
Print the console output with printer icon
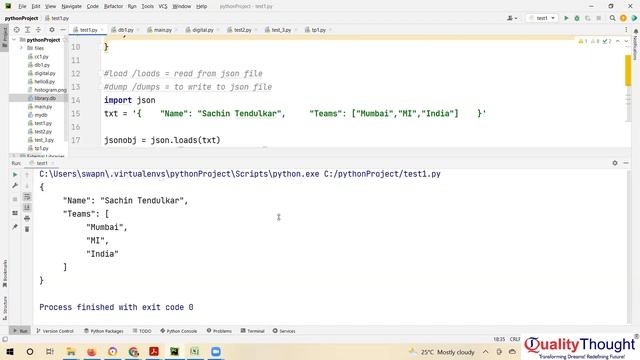[27, 218]
